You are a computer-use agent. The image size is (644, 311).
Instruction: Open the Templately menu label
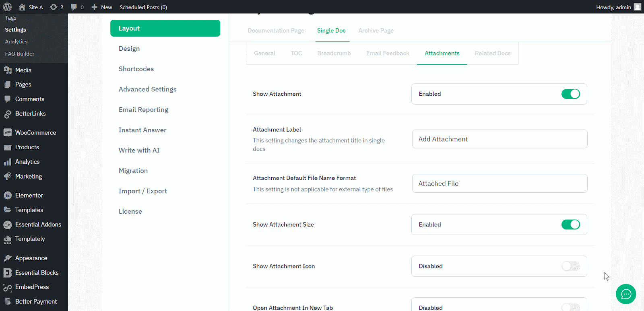[x=30, y=239]
